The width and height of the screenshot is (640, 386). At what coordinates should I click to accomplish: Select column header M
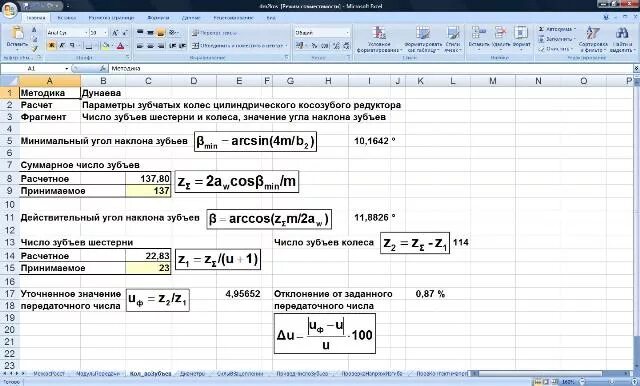(493, 81)
